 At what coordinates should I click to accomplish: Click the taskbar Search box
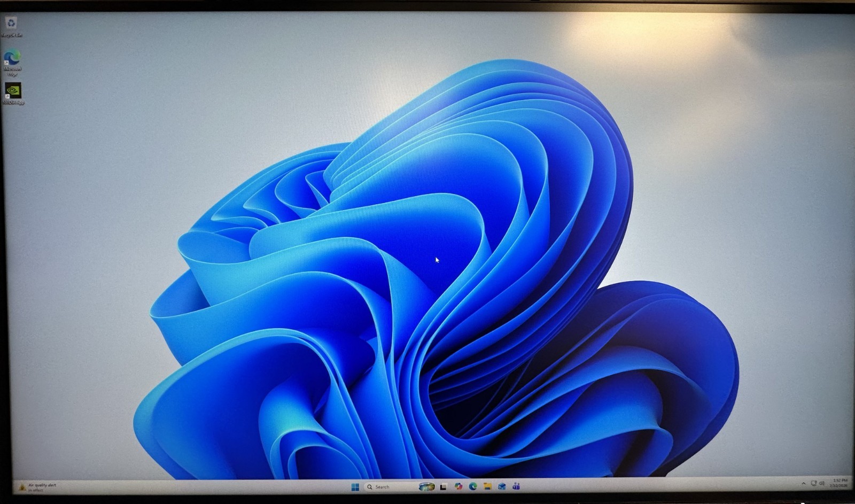[399, 487]
